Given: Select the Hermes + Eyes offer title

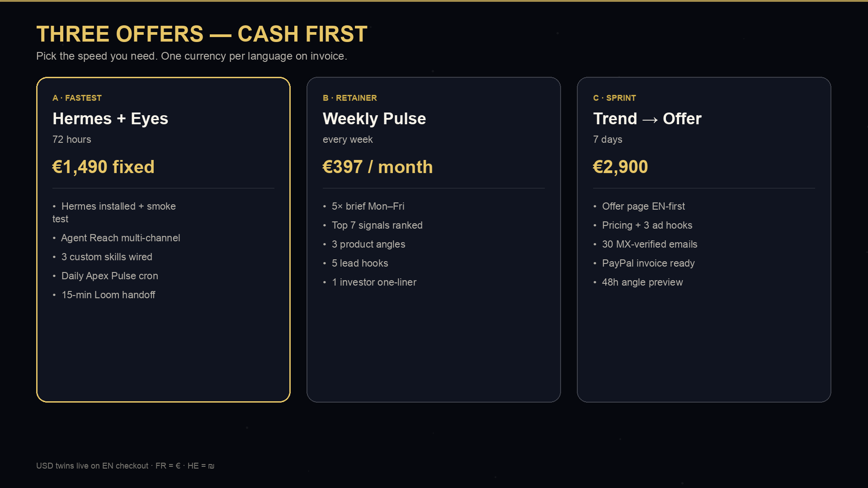Looking at the screenshot, I should [x=110, y=119].
